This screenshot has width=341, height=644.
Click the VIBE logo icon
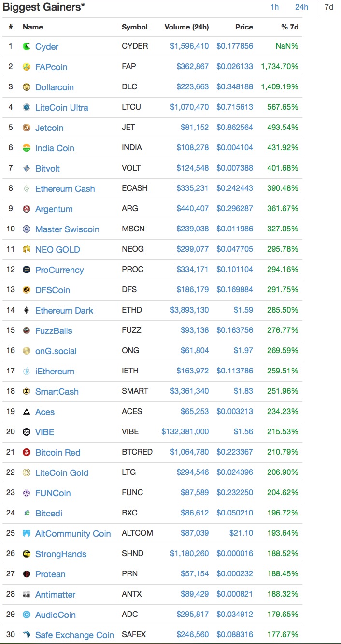(x=27, y=432)
